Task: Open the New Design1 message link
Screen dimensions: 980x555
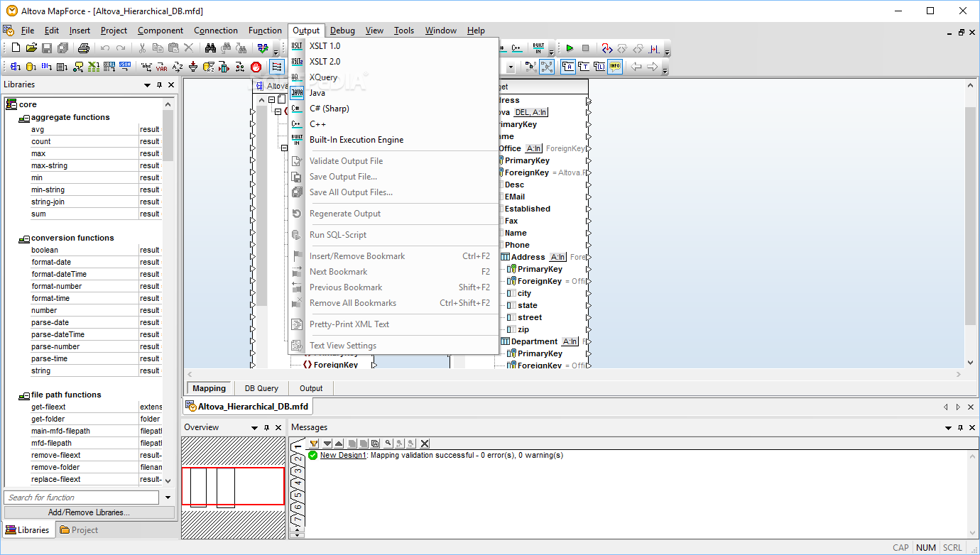Action: pos(343,456)
